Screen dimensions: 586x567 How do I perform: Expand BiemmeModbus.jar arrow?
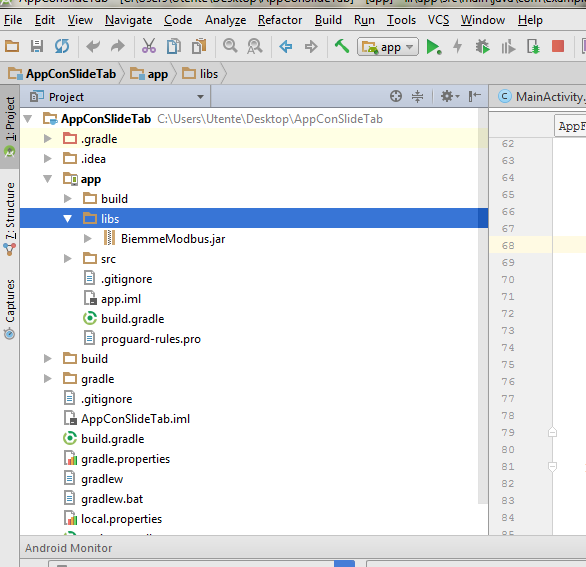pos(87,238)
